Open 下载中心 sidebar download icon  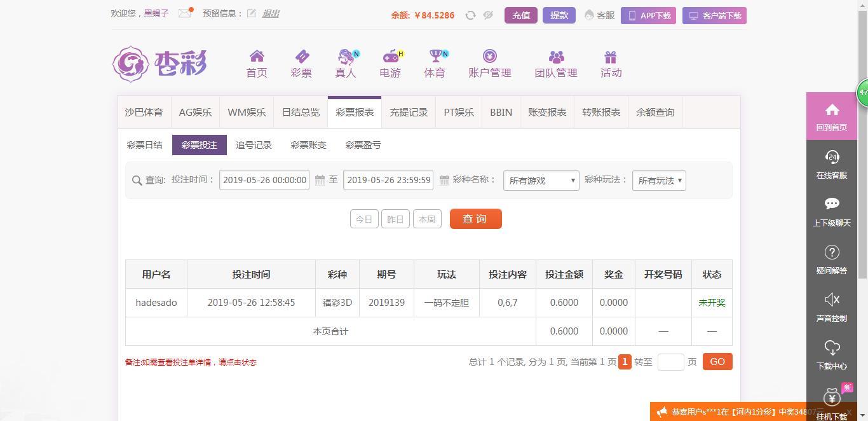pos(832,347)
